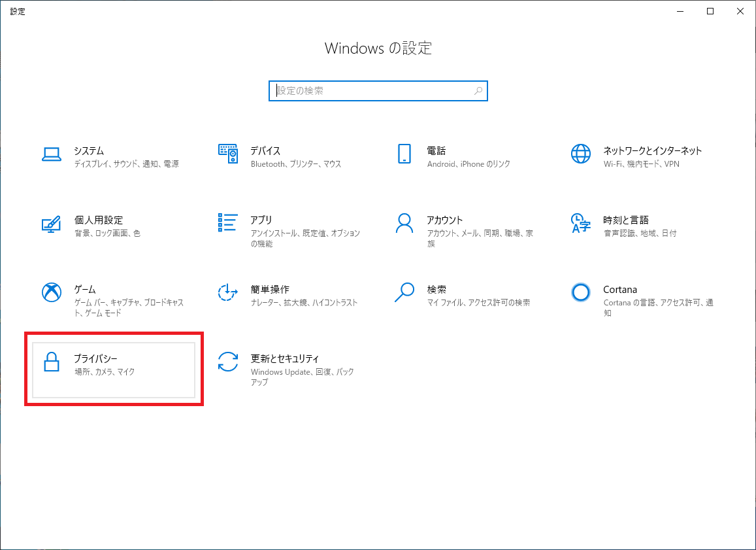The width and height of the screenshot is (756, 550).
Task: Open 更新とセキュリティ title
Action: 284,358
